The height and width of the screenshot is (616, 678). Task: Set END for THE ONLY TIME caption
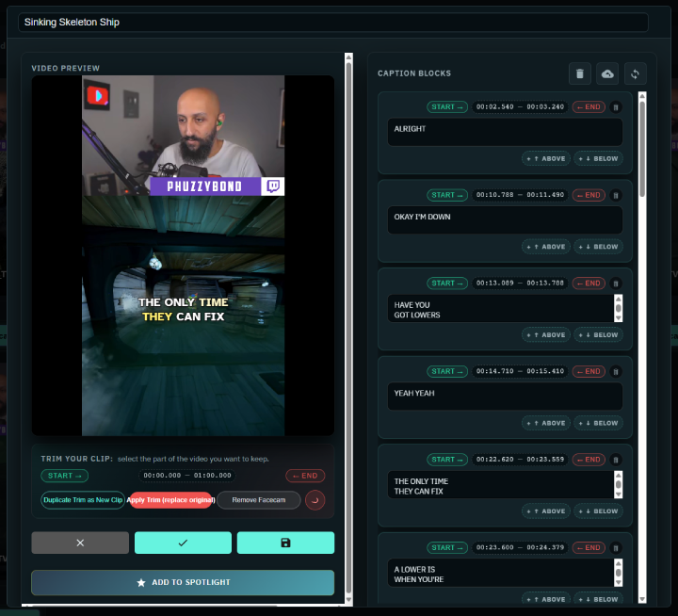pos(589,460)
